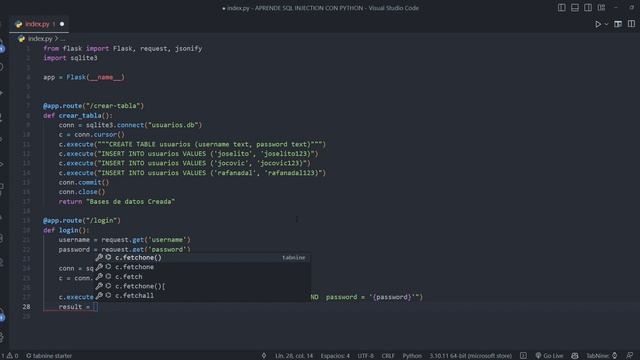This screenshot has height=360, width=640.
Task: Click conn.commit() on line 15
Action: [x=84, y=182]
